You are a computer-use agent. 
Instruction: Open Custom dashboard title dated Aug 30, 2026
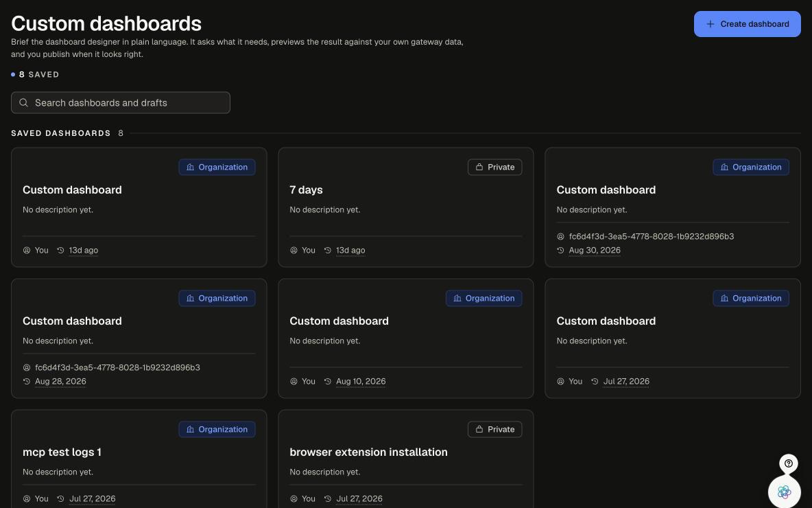606,189
